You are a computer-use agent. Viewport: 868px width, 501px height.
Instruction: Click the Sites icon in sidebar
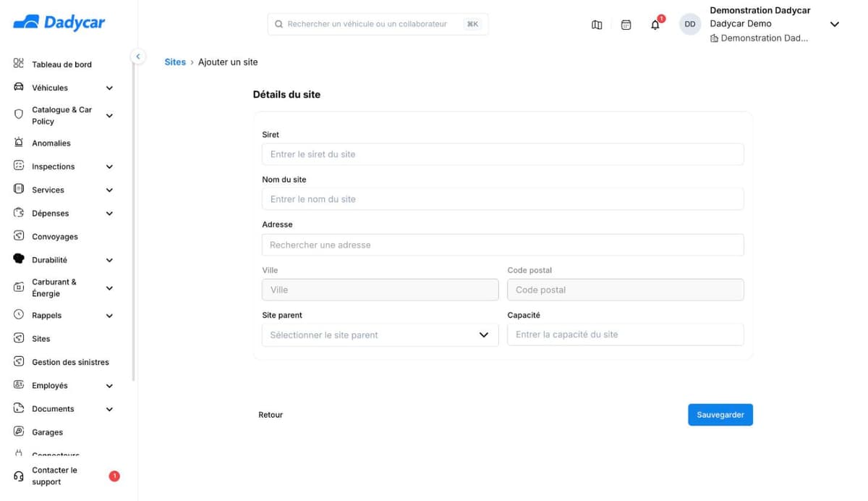pyautogui.click(x=19, y=338)
